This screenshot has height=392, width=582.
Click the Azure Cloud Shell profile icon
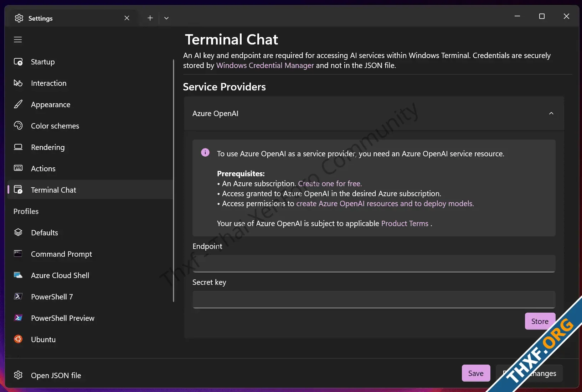point(18,275)
